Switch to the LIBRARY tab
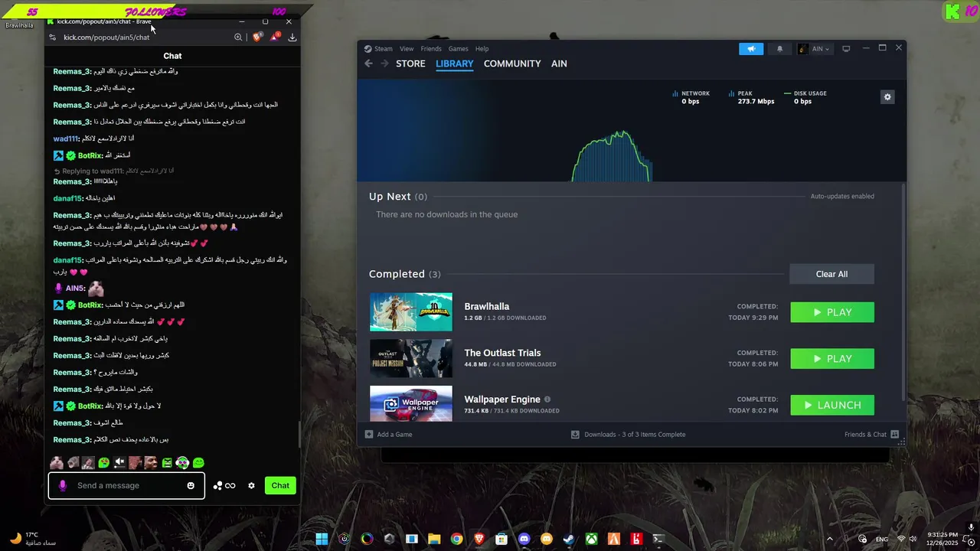This screenshot has width=980, height=551. (455, 64)
